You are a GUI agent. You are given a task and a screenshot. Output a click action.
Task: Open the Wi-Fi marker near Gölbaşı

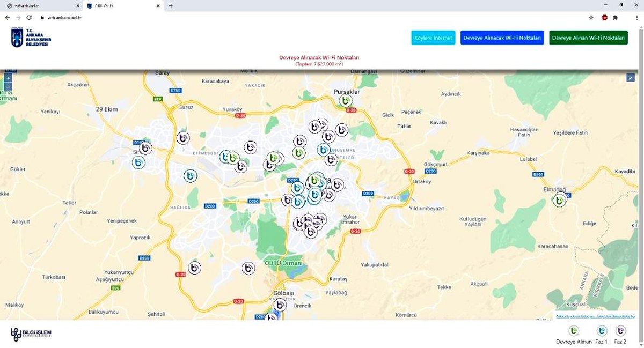point(280,305)
